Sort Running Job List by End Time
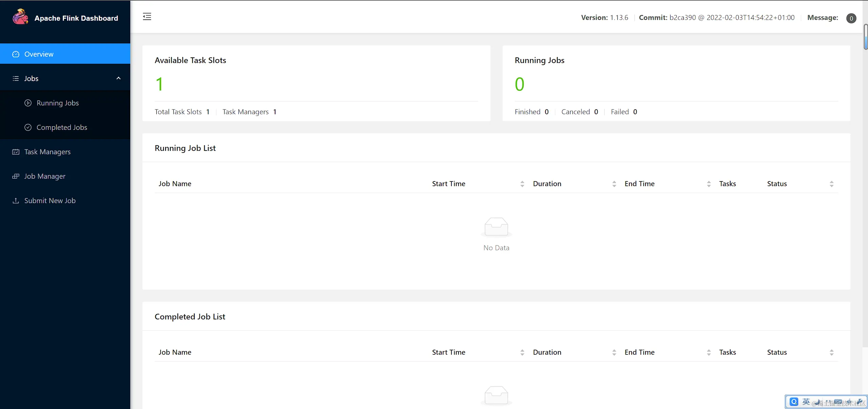The image size is (868, 409). point(709,184)
